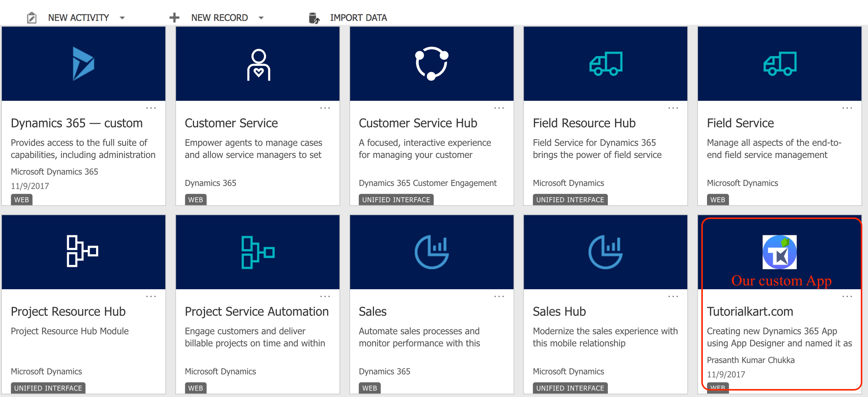This screenshot has height=397, width=868.
Task: Click the flowchart icon on Project Resource Hub tile
Action: 83,251
